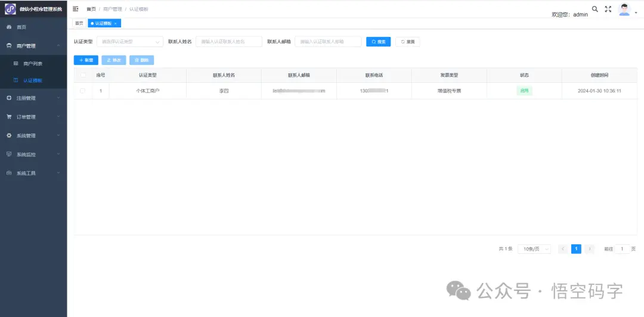
Task: Click the 商户管理 sidebar icon
Action: tap(9, 46)
